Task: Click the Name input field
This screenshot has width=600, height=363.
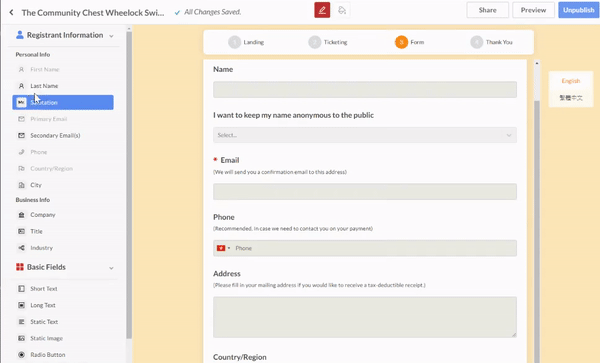Action: 365,90
